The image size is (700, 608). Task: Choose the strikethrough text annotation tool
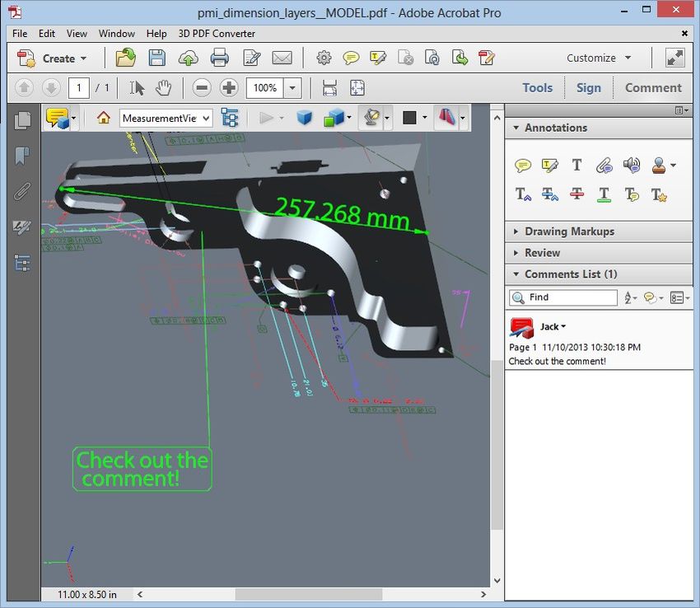pos(576,194)
